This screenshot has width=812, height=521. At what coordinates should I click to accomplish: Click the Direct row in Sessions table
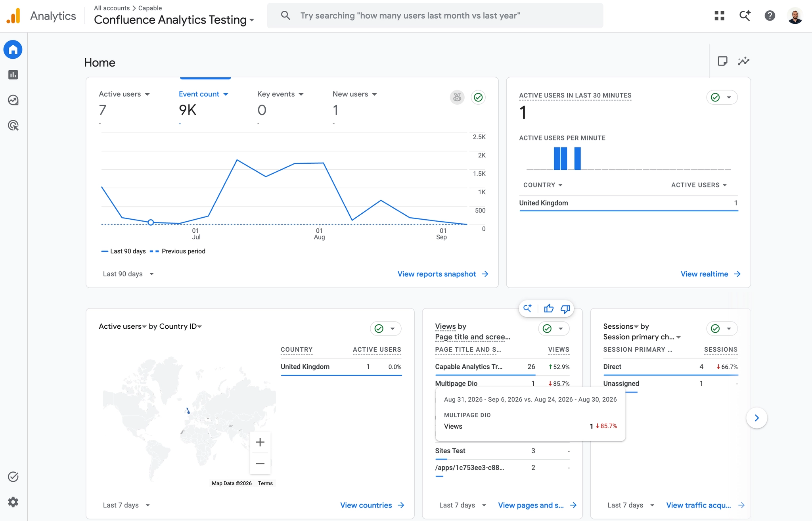pos(670,367)
